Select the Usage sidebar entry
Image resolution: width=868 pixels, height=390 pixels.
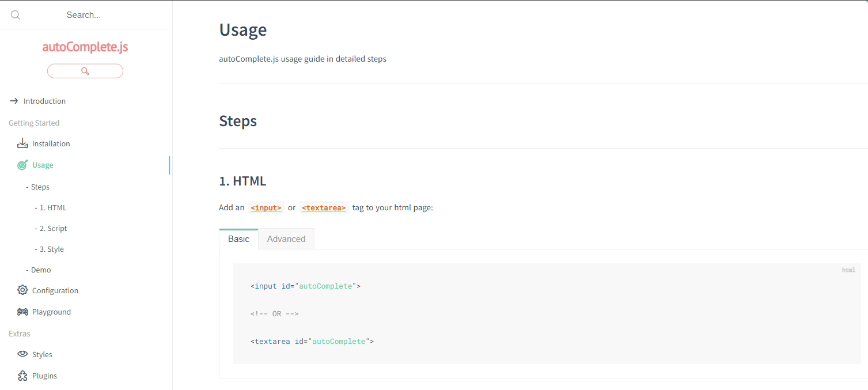pyautogui.click(x=43, y=165)
